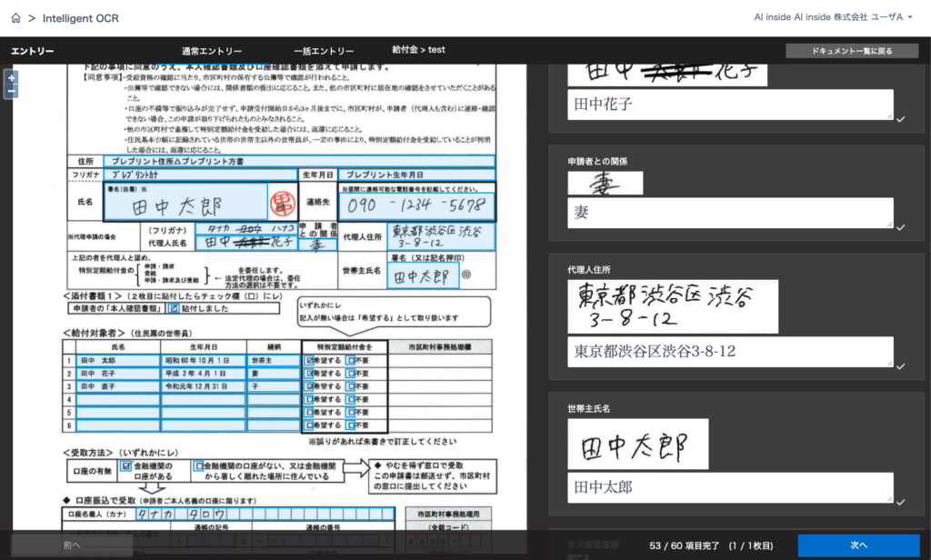
Task: Select the 世帯主 relationship cell in row 1
Action: point(274,361)
